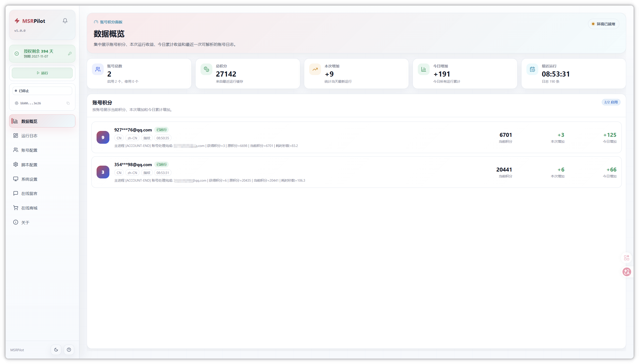Click the trending-up icon for 本次增加

click(x=315, y=69)
